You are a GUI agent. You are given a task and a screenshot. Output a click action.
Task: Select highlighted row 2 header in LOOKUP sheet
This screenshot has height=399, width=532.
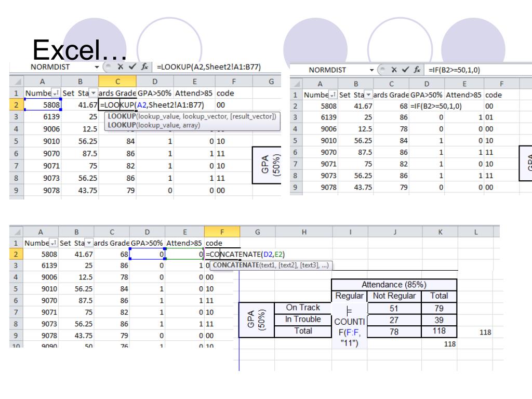tap(16, 105)
